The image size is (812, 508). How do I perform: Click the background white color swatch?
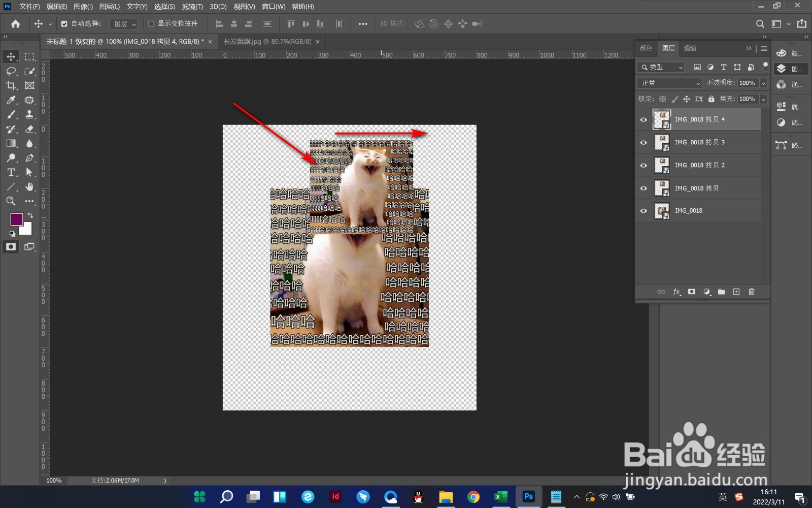pyautogui.click(x=27, y=230)
